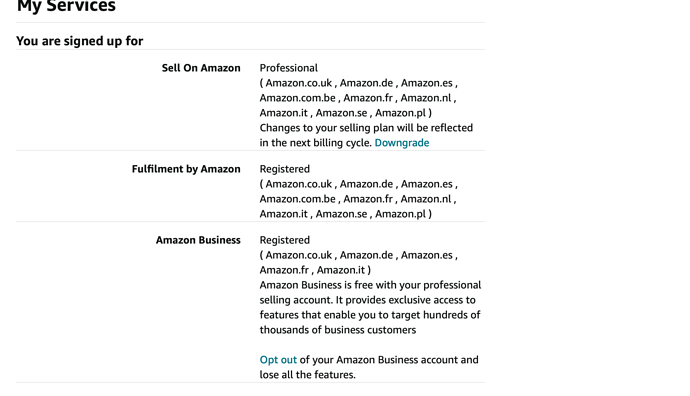Select the My Services heading

[66, 6]
